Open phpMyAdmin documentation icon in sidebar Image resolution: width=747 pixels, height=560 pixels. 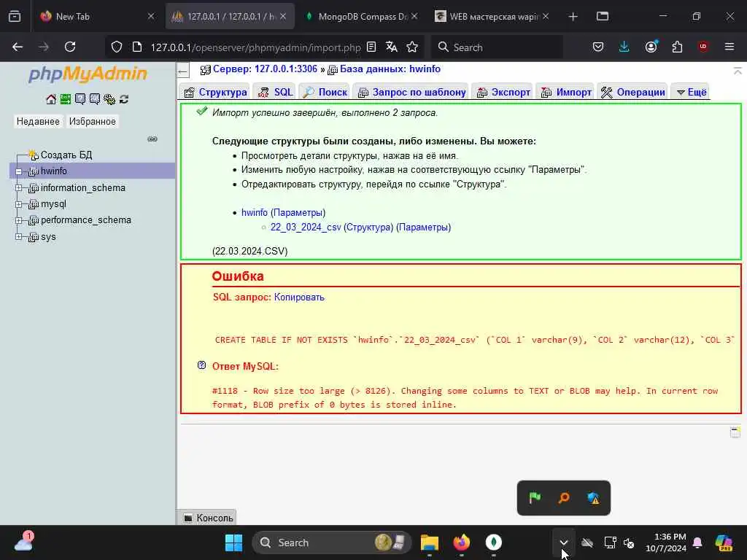point(80,99)
